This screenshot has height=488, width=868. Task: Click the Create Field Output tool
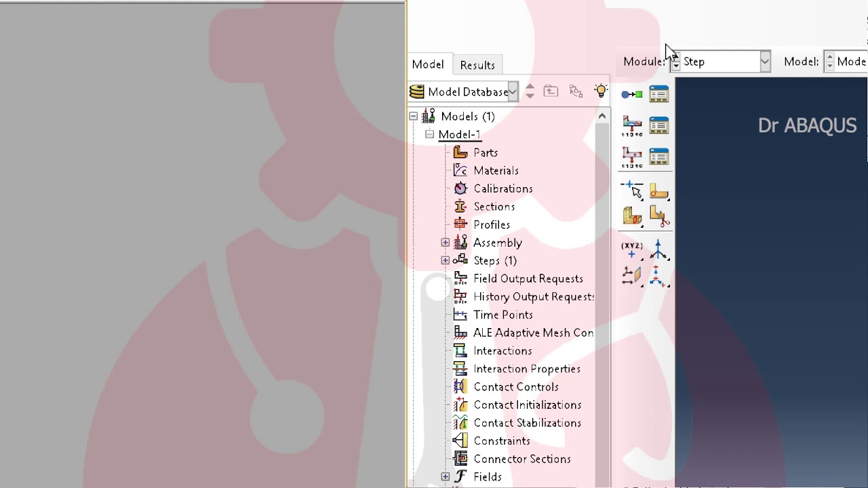[632, 125]
